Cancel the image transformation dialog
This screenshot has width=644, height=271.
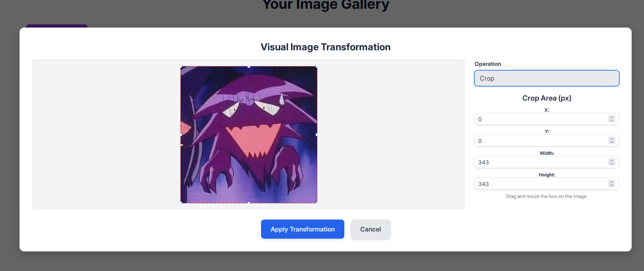(x=370, y=229)
